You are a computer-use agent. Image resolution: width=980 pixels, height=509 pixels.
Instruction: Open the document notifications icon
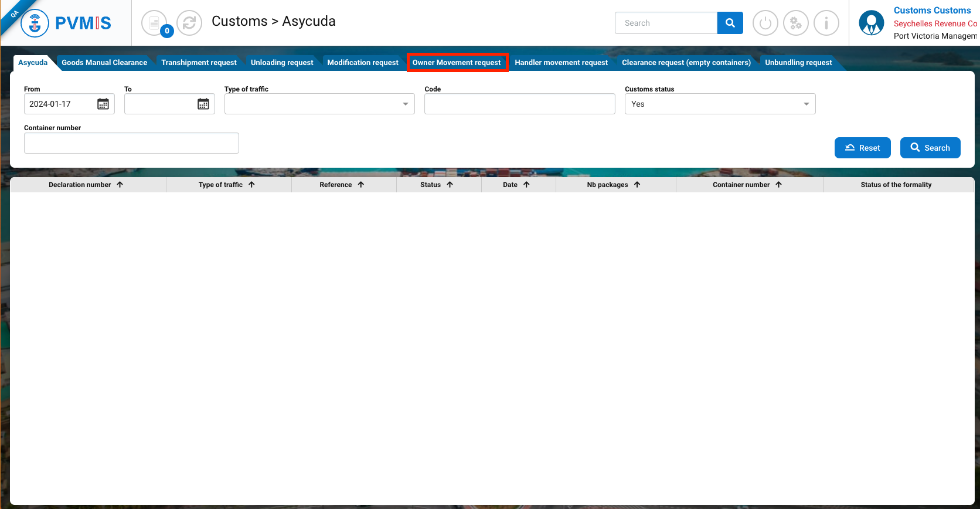pyautogui.click(x=154, y=23)
